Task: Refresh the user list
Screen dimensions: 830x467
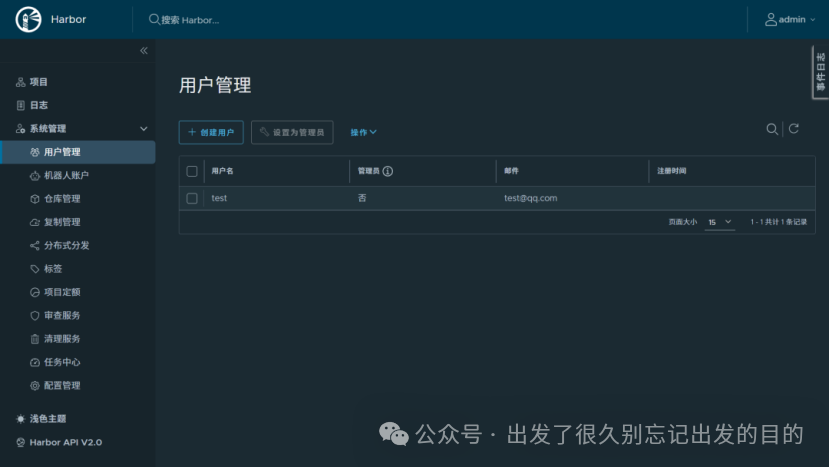Action: (x=793, y=129)
